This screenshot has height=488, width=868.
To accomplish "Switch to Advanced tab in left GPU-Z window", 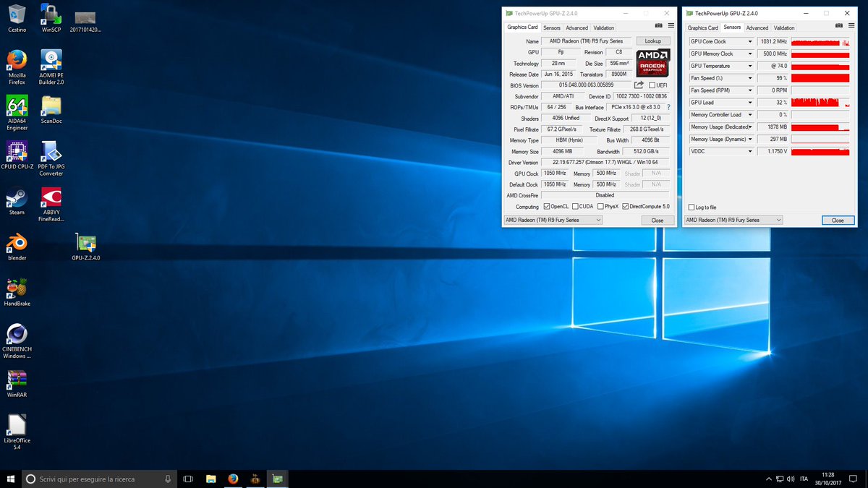I will 576,28.
